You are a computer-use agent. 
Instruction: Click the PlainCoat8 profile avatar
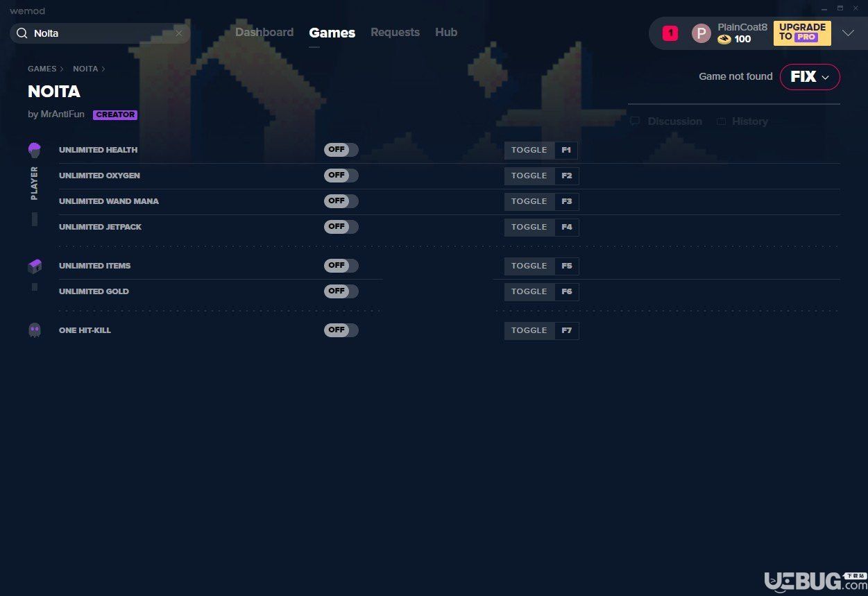click(701, 33)
